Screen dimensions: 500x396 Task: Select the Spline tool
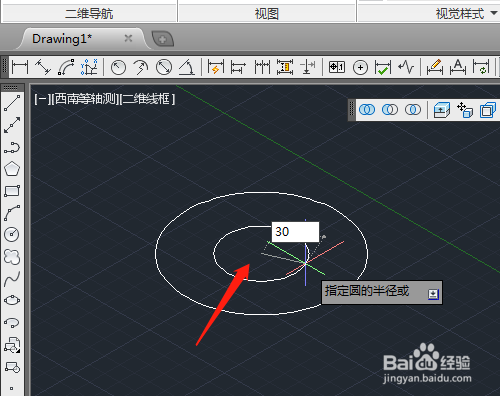coord(12,279)
